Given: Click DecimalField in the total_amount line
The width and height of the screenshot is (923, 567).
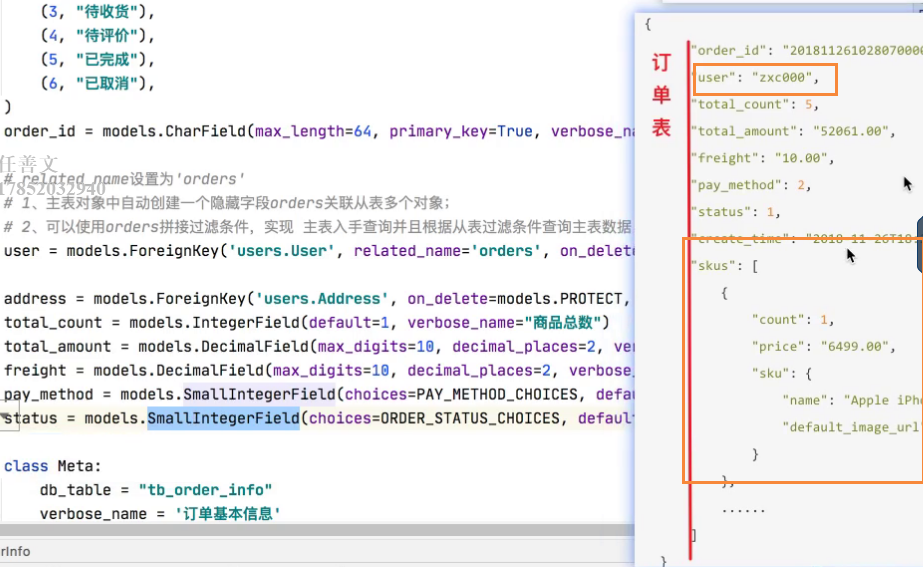Looking at the screenshot, I should point(254,347).
